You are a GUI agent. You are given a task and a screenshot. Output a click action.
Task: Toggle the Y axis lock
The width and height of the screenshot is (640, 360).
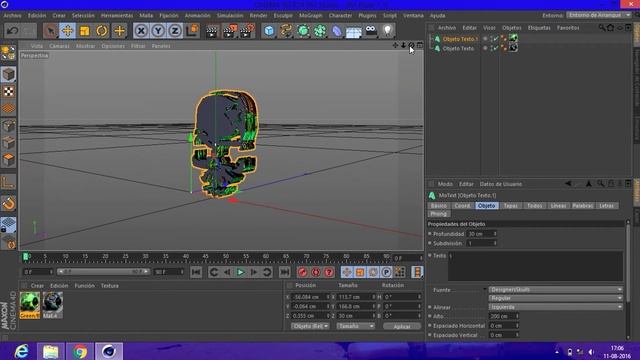pyautogui.click(x=158, y=31)
